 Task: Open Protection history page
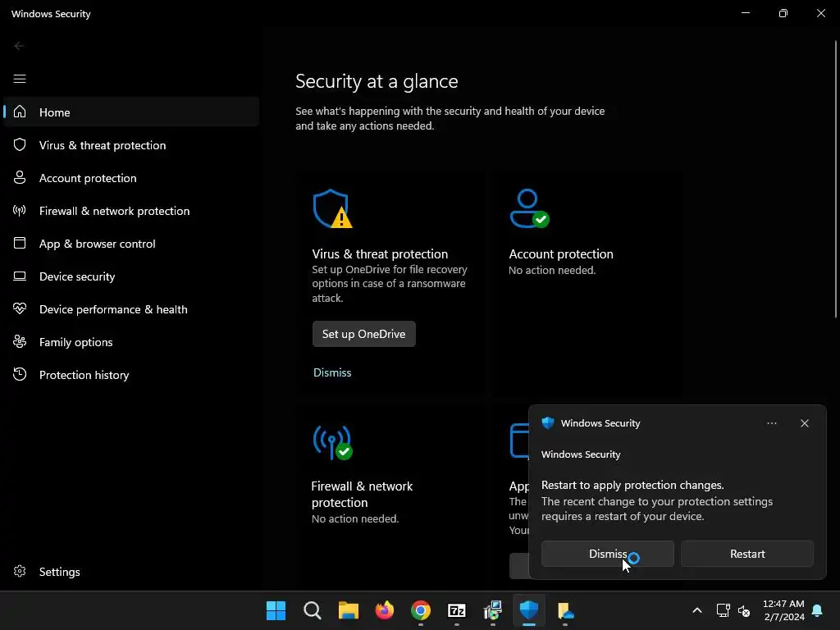pyautogui.click(x=131, y=374)
